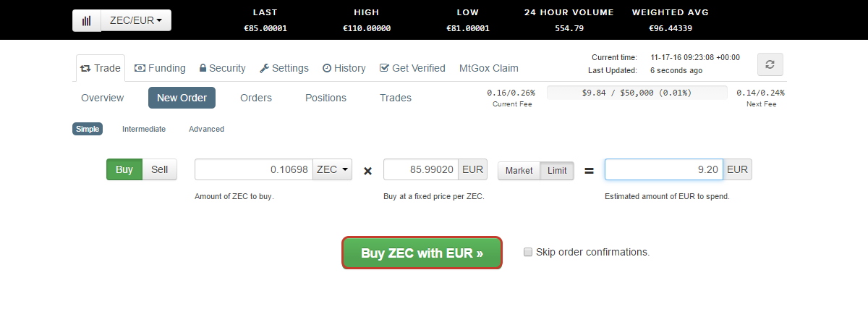Open the Security tab with lock icon
This screenshot has height=325, width=868.
click(x=222, y=68)
